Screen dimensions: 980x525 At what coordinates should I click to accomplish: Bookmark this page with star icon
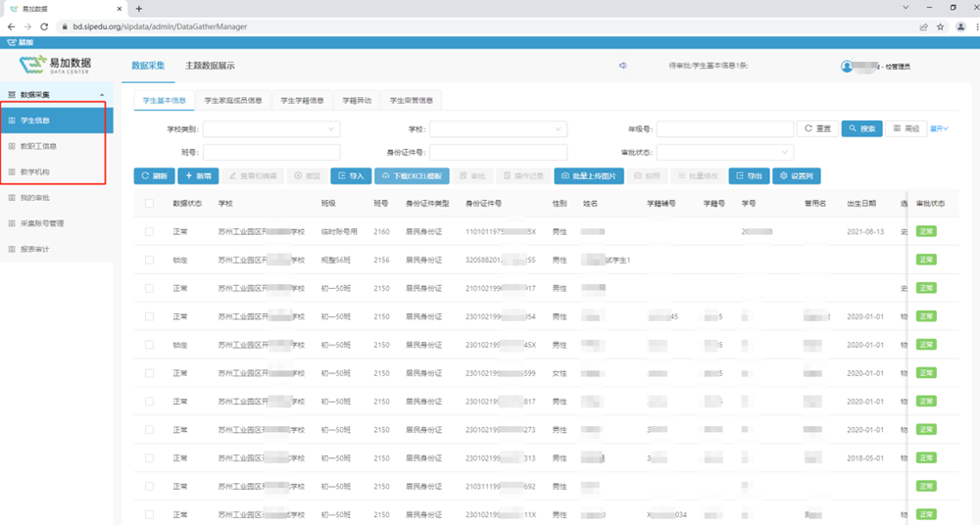click(x=940, y=26)
